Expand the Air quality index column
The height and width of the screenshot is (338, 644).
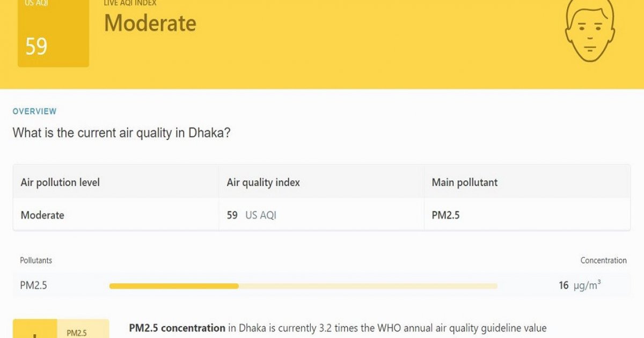pyautogui.click(x=262, y=182)
